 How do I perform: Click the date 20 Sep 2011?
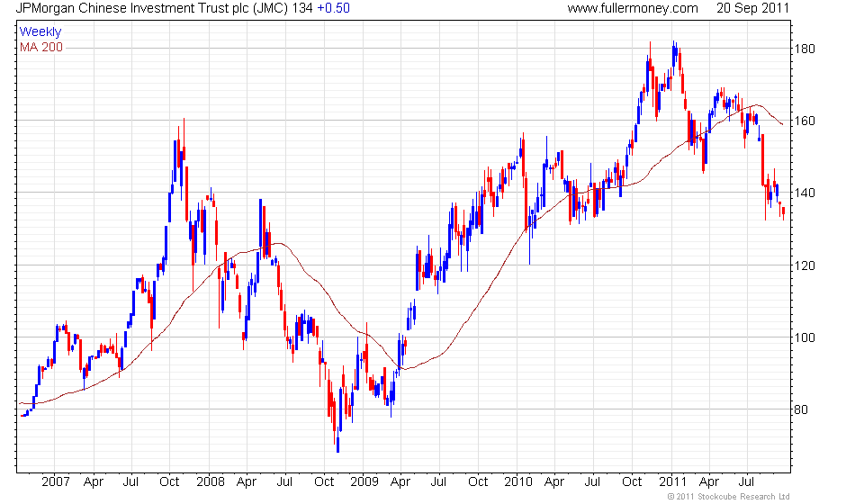752,8
